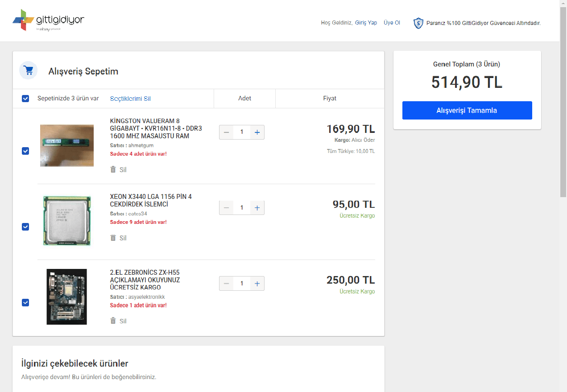Uncheck the Kingston ValueRAM item checkbox

(25, 151)
